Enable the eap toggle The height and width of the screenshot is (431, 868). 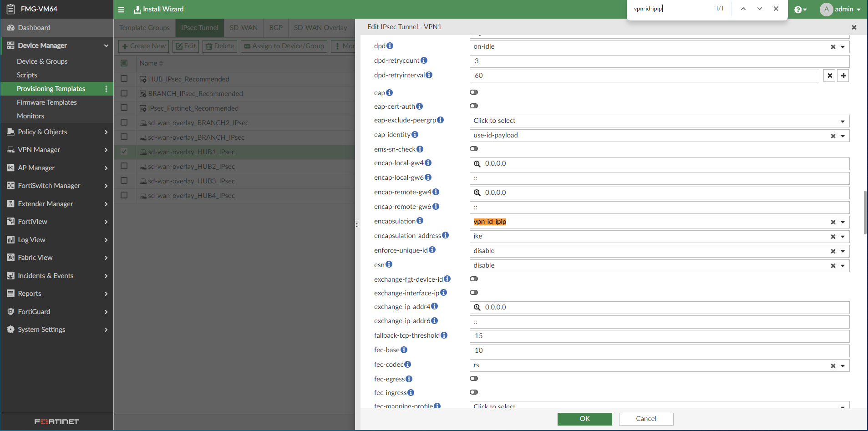point(473,92)
